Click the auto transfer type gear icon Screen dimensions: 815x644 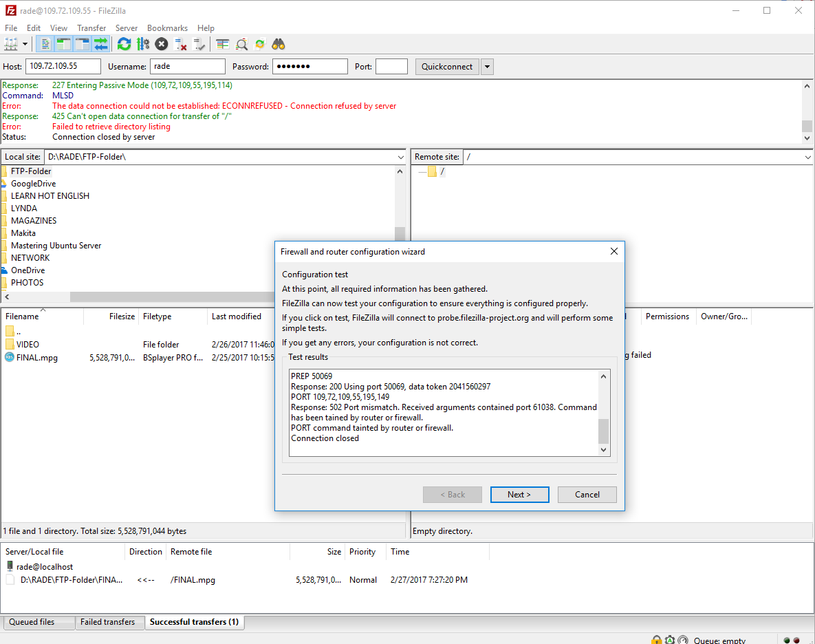[x=670, y=640]
